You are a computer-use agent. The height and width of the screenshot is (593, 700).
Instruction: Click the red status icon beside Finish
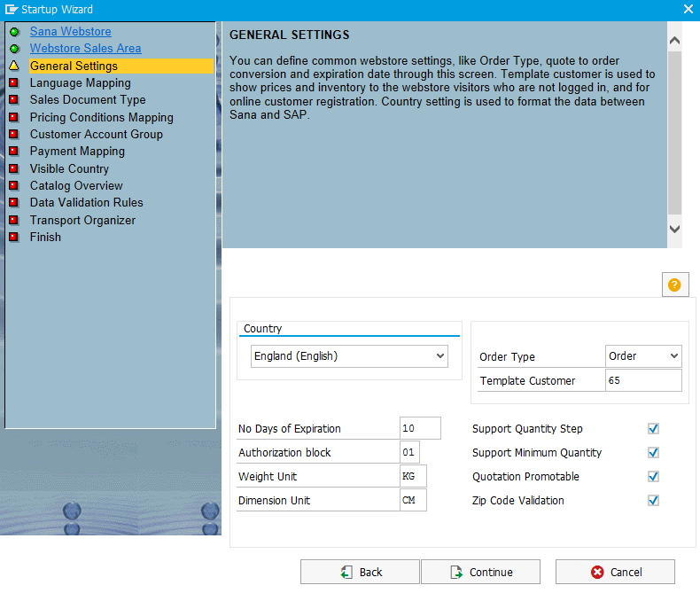pos(14,237)
